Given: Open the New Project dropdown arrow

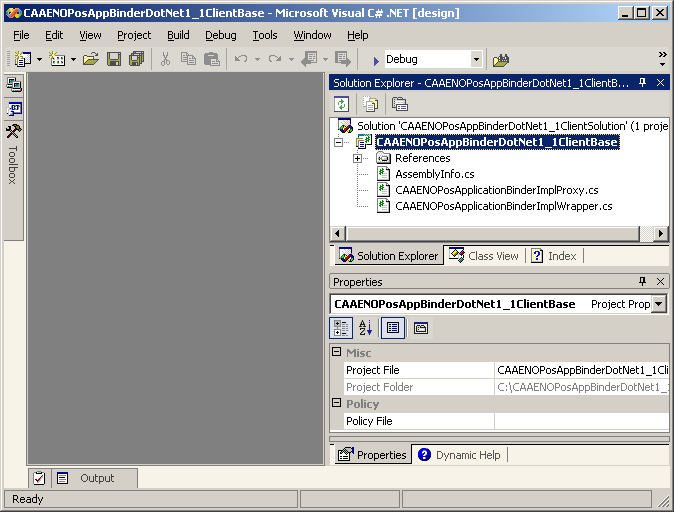Looking at the screenshot, I should [x=39, y=59].
